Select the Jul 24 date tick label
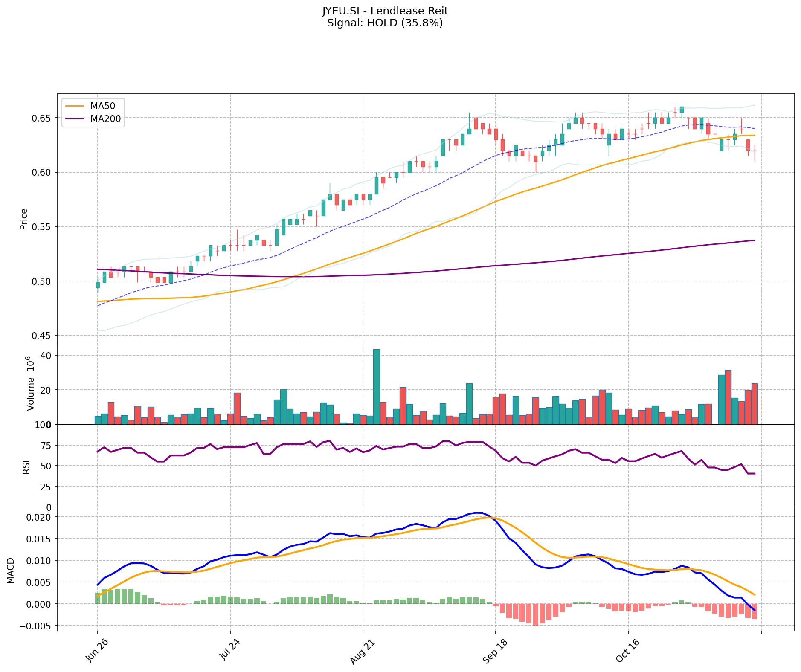Viewport: 801px width, 672px height. pos(229,652)
